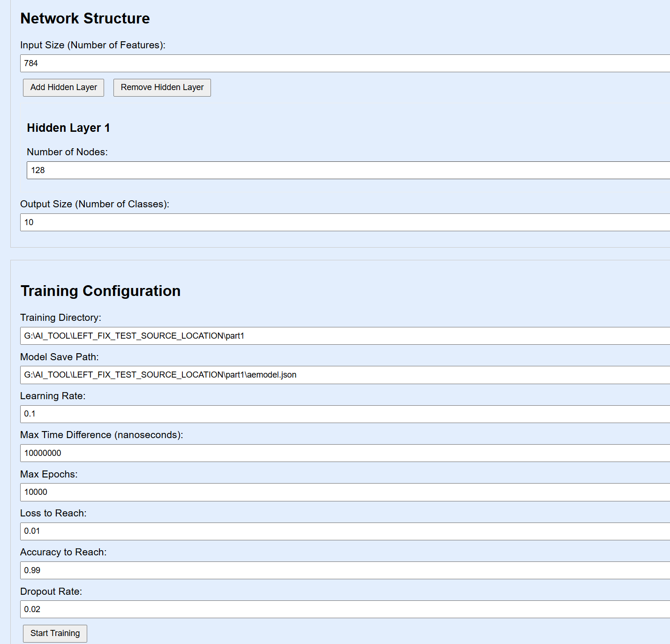Screen dimensions: 670x644
Task: Click the Input Size (Number of Features) label
Action: click(x=93, y=45)
